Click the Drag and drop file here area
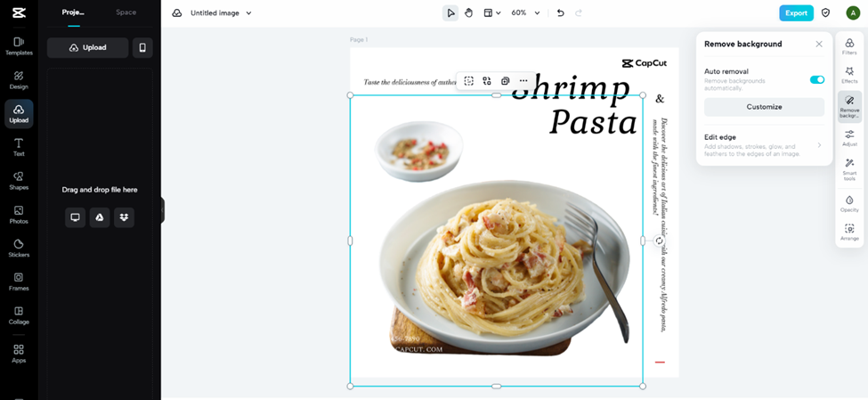868x400 pixels. [x=100, y=190]
